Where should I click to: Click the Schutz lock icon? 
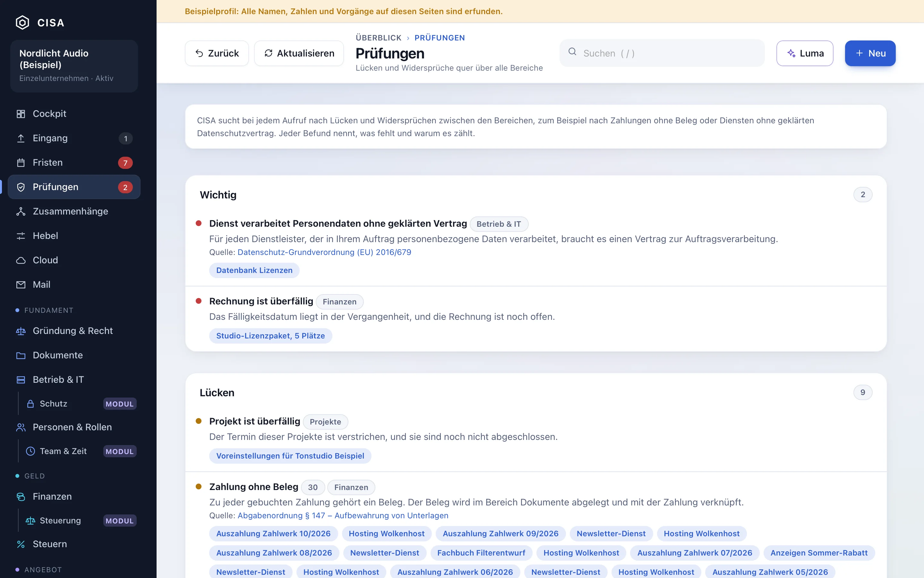[x=30, y=404]
